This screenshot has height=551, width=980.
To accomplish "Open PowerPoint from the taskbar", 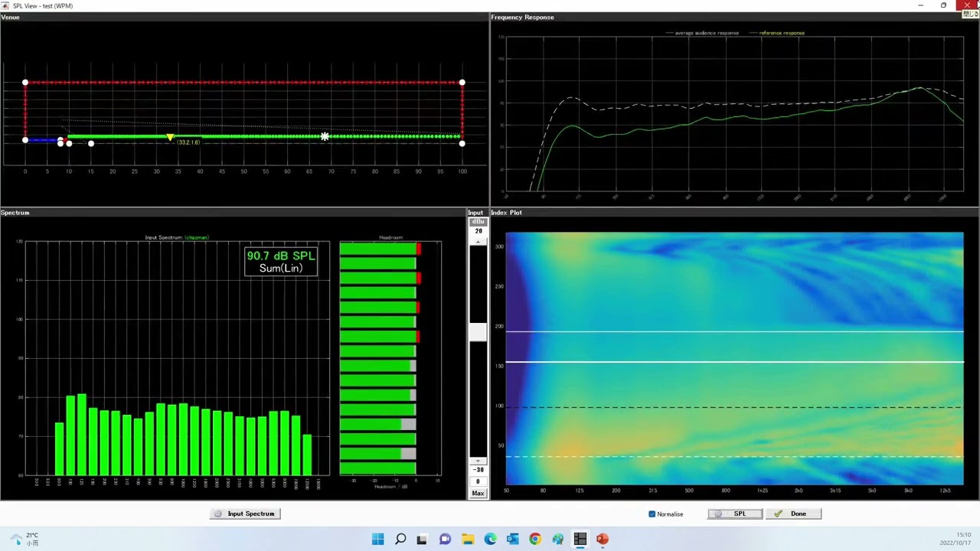I will [603, 539].
